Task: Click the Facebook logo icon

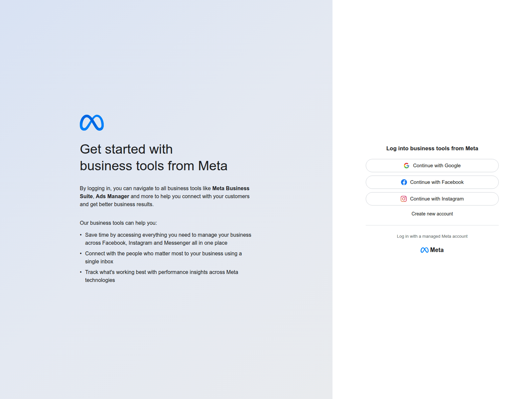Action: [x=404, y=182]
